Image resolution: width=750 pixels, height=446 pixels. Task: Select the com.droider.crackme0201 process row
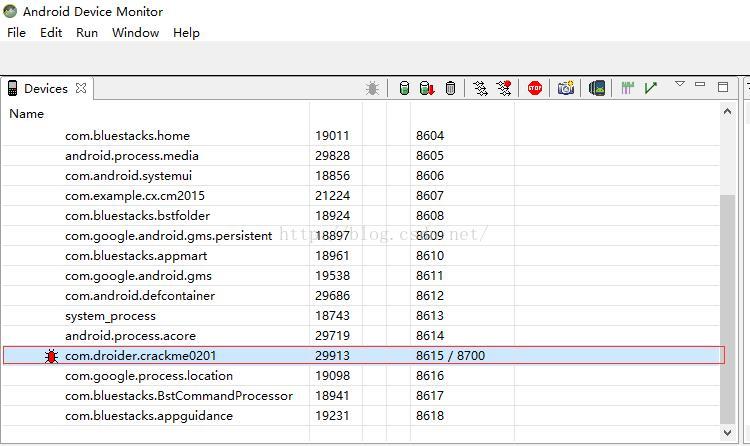pyautogui.click(x=140, y=356)
